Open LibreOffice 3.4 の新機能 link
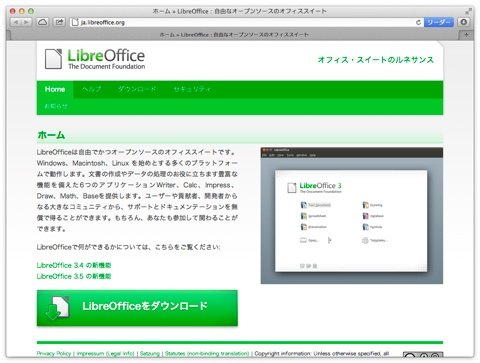Image resolution: width=480 pixels, height=363 pixels. (74, 265)
